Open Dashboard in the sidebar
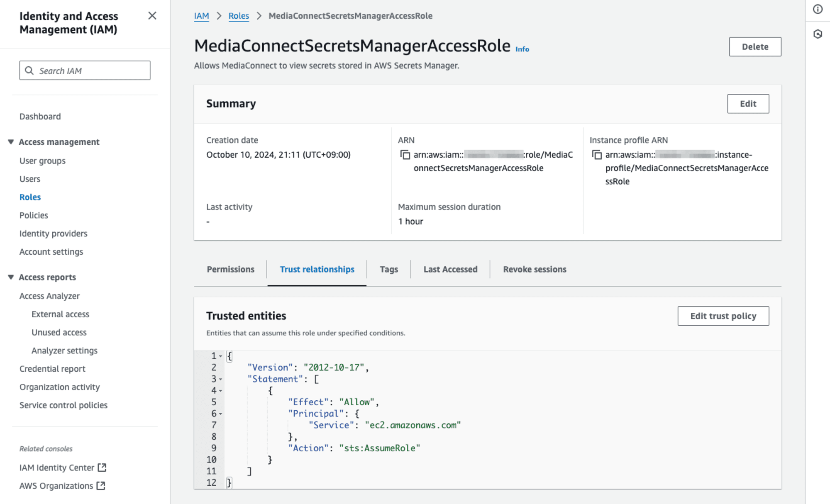830x504 pixels. point(40,117)
